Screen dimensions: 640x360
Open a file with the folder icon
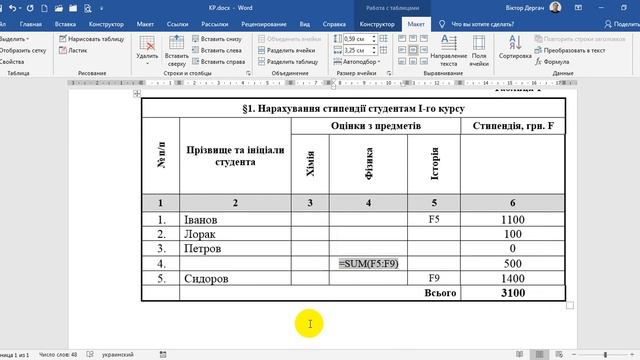(59, 8)
